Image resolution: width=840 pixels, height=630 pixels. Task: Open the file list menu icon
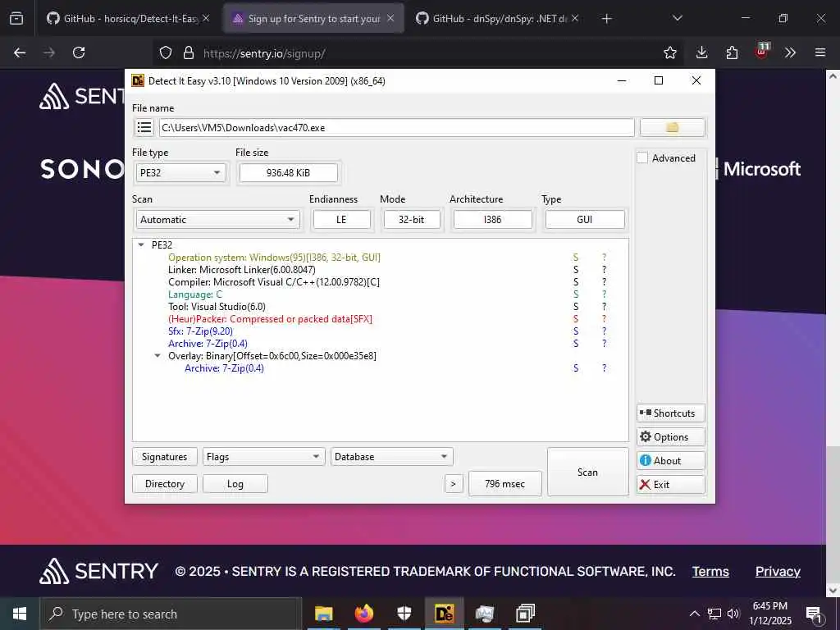144,127
